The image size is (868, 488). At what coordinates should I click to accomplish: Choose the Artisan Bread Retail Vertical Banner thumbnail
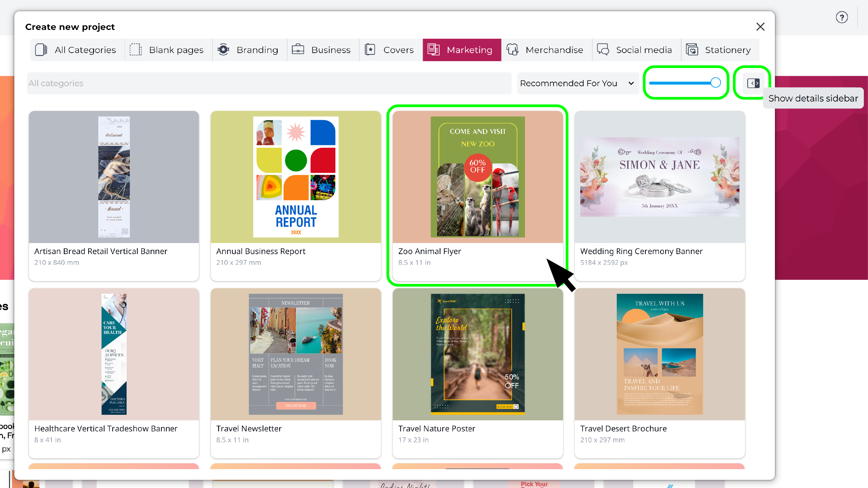pyautogui.click(x=114, y=177)
